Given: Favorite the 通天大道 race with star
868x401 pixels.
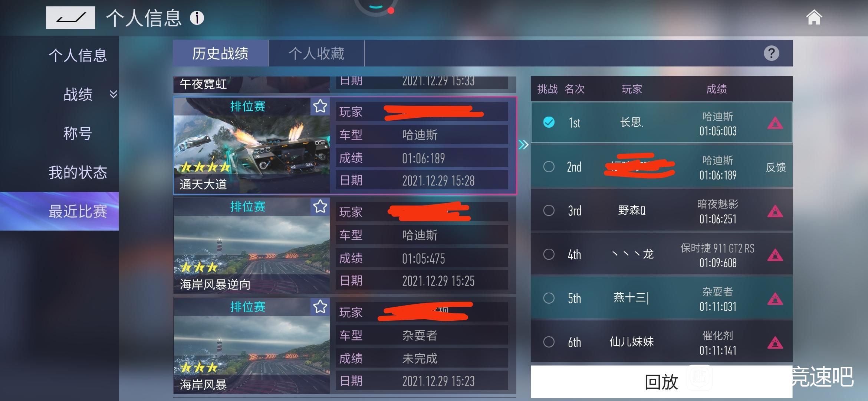Looking at the screenshot, I should pos(320,107).
